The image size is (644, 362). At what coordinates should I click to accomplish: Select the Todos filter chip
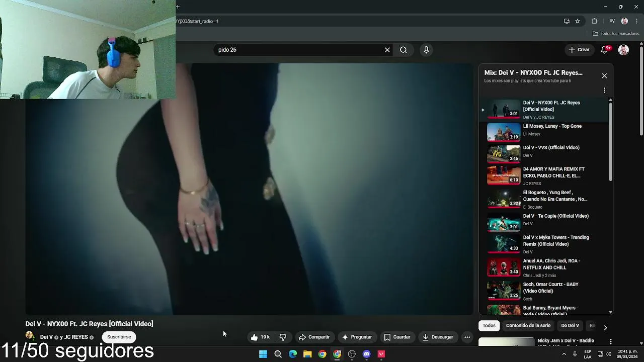[489, 325]
